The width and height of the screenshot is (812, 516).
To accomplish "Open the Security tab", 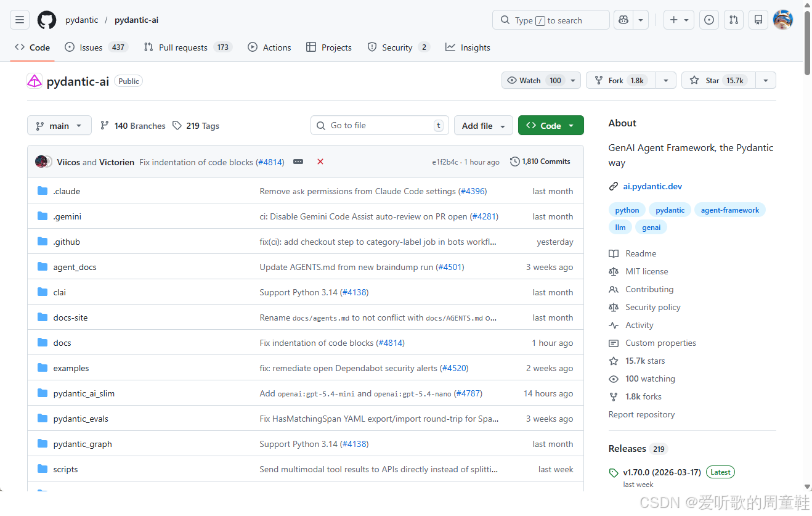I will point(399,47).
